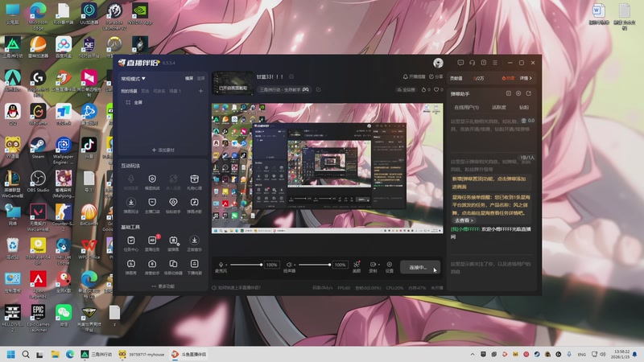This screenshot has width=644, height=362.
Task: Click the 全站榜 ranking button
Action: (x=406, y=89)
